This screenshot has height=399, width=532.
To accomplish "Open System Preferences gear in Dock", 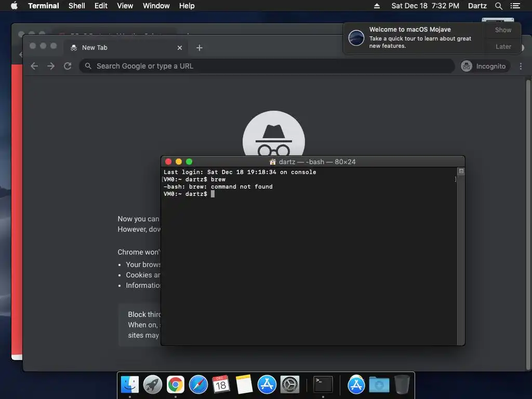I will pos(290,385).
